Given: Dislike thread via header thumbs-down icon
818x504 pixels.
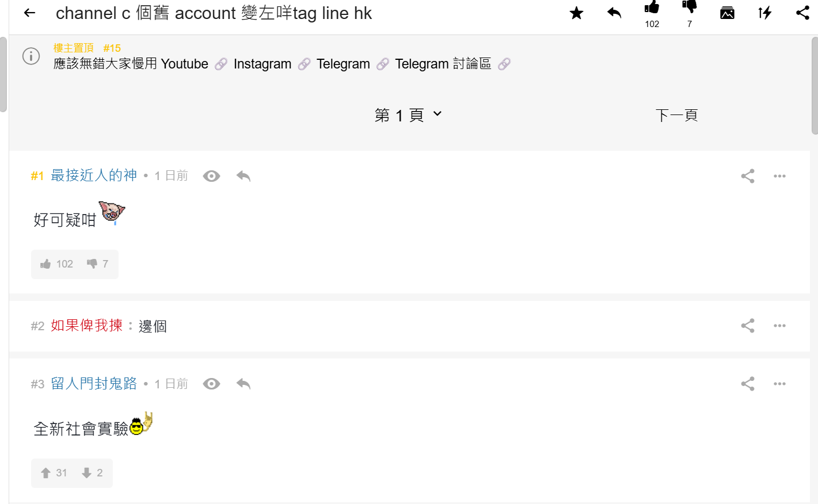Looking at the screenshot, I should point(690,7).
